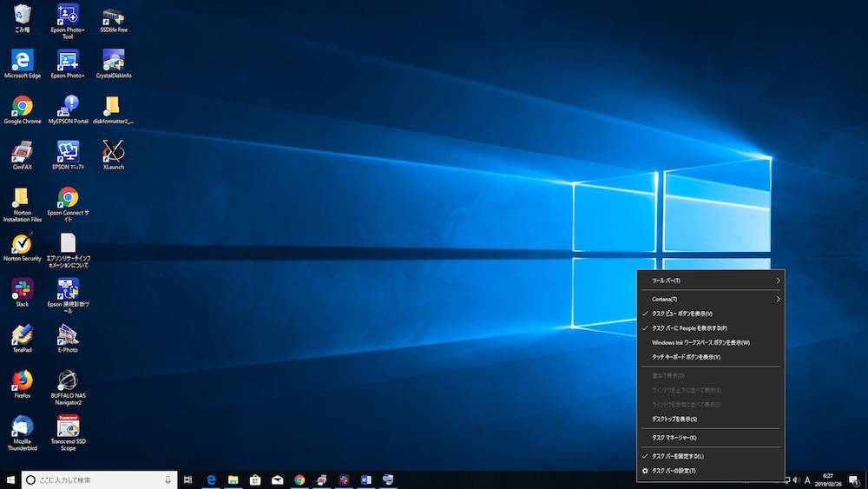868x489 pixels.
Task: Select the Epson Photo+ desktop icon
Action: 68,63
